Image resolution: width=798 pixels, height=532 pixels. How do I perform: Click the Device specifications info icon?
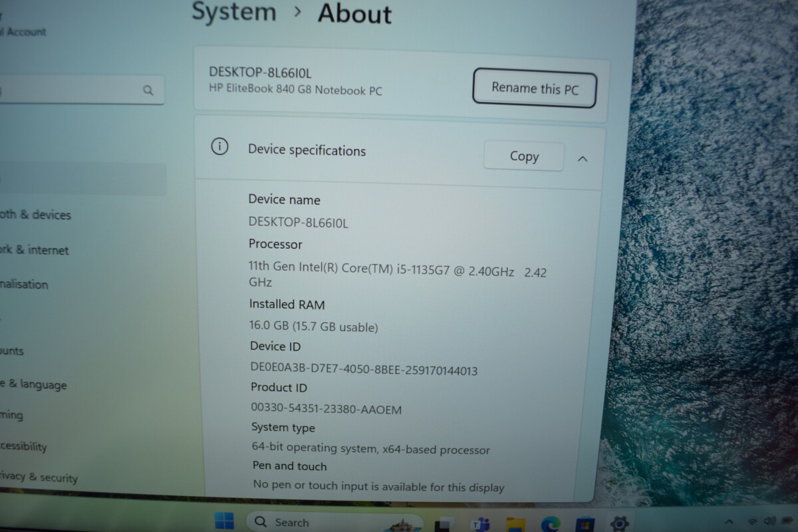coord(219,147)
